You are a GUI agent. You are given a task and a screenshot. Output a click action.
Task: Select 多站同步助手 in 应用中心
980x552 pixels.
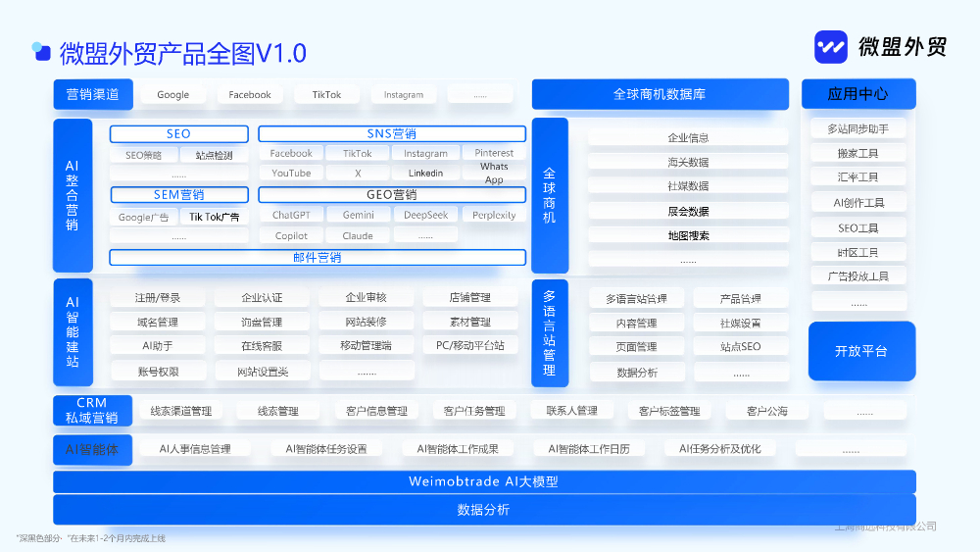pyautogui.click(x=858, y=128)
